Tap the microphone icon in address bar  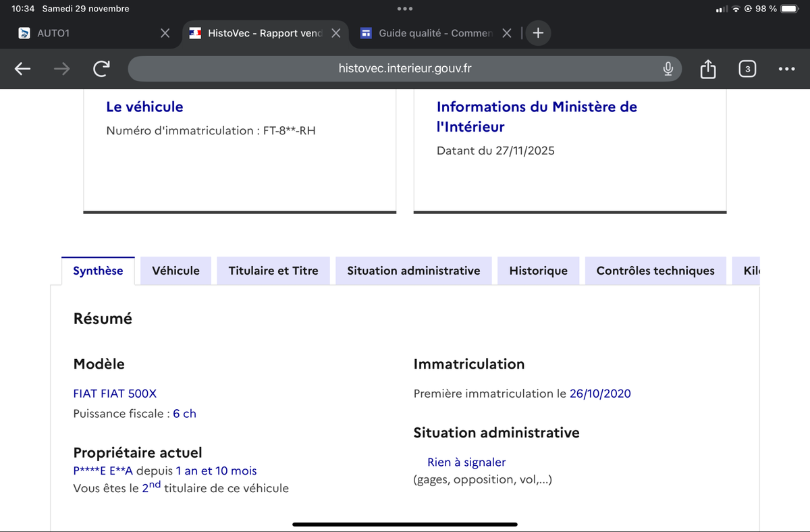pos(668,68)
